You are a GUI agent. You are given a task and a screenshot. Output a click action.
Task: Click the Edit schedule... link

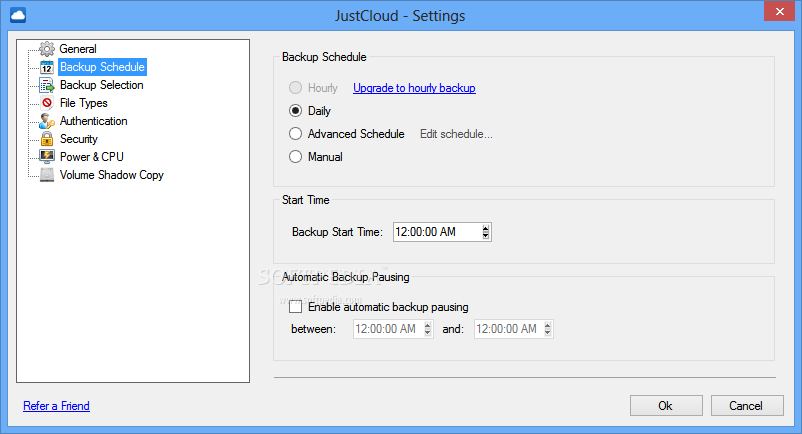[x=456, y=134]
